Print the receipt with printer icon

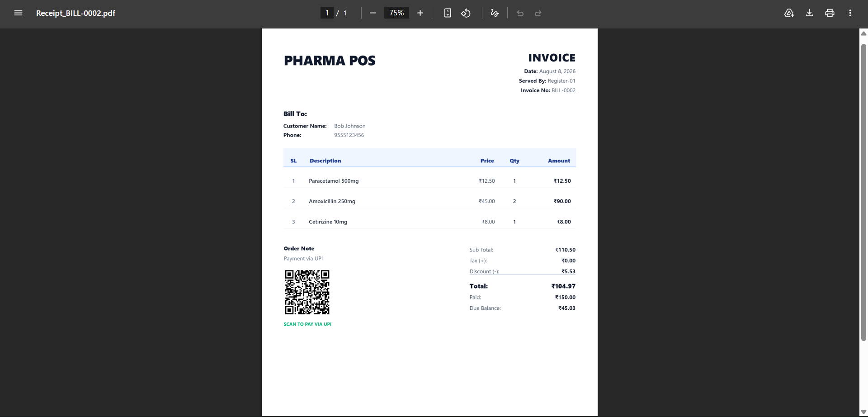click(830, 13)
